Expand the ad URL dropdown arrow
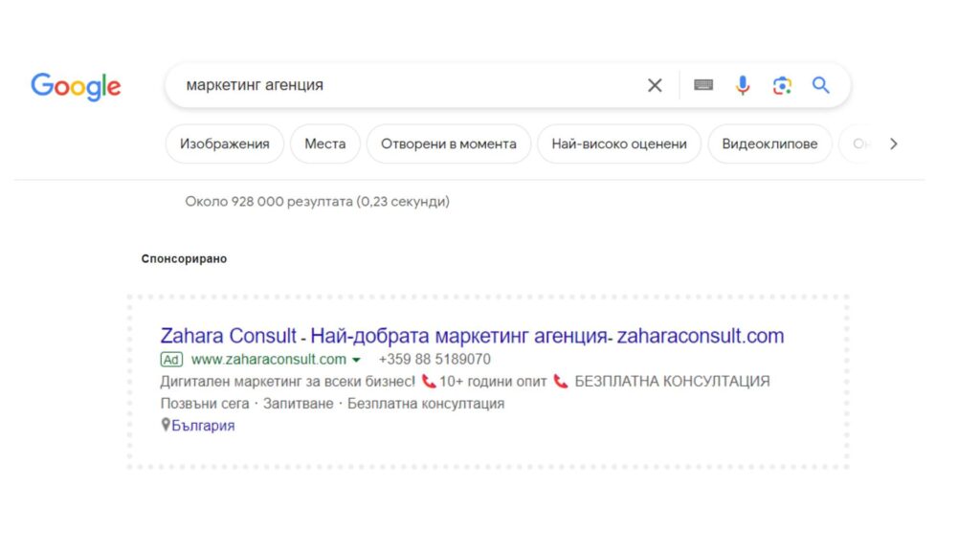This screenshot has height=551, width=980. (x=356, y=361)
